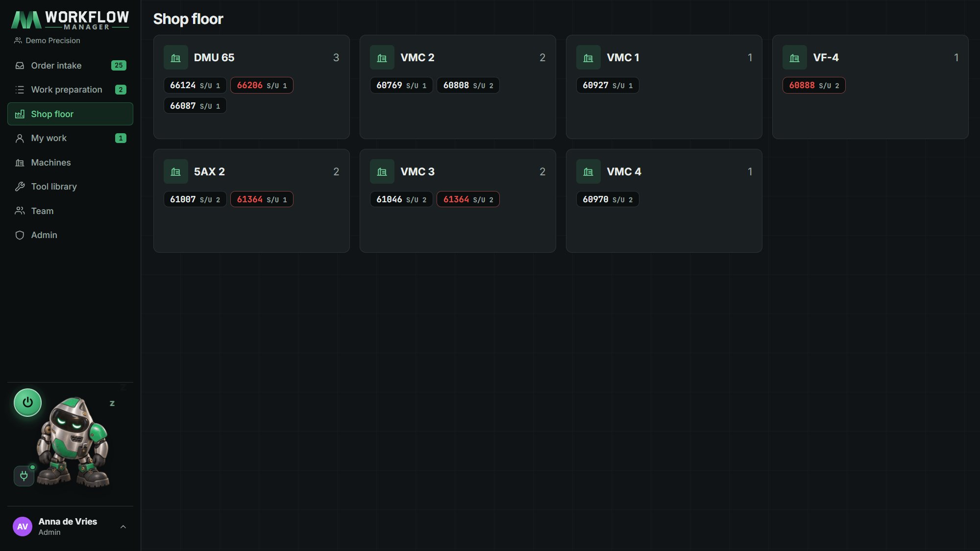Select job 60808 on VMC 2
Screen dimensions: 980x551
[x=468, y=85]
